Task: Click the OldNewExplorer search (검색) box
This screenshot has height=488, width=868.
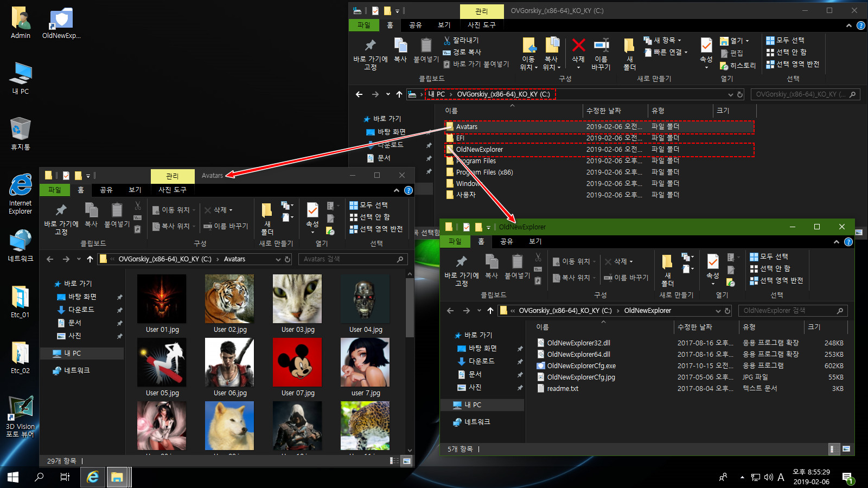Action: click(793, 311)
